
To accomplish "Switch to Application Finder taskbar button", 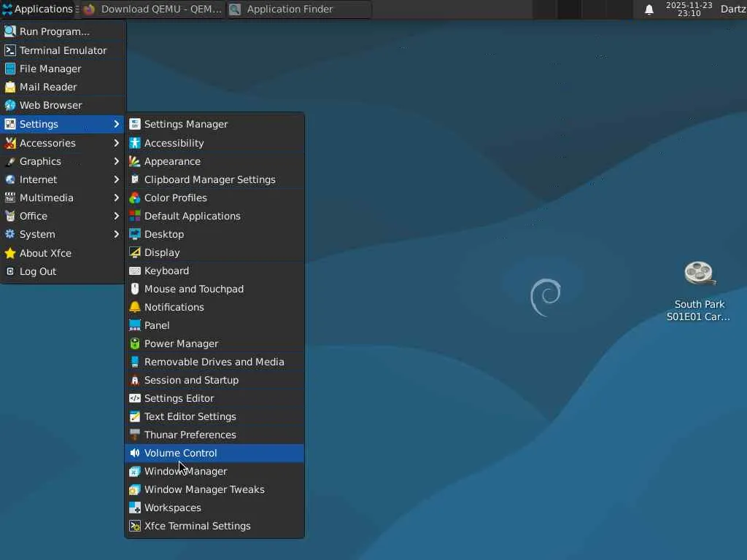I will (x=298, y=9).
